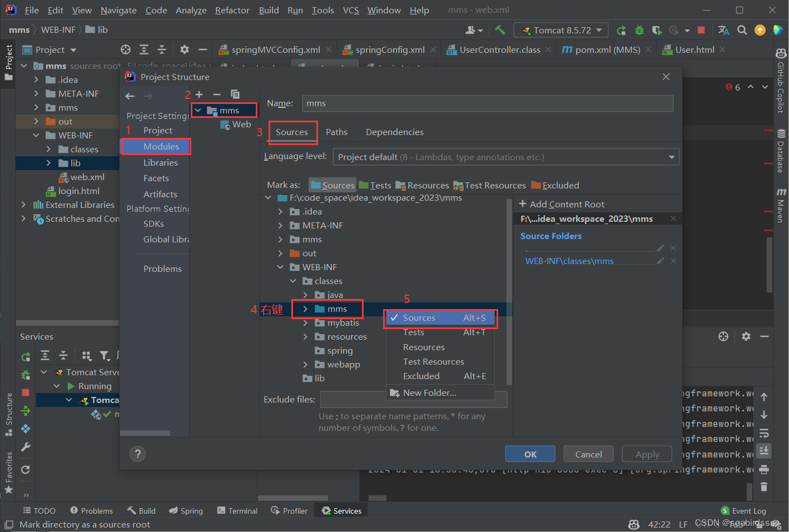Viewport: 789px width, 532px height.
Task: Toggle Sources mark in context menu
Action: click(440, 317)
